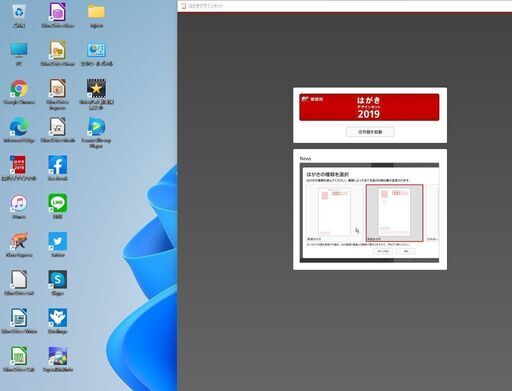Launch Microsoft Edge from the desktop

point(19,127)
